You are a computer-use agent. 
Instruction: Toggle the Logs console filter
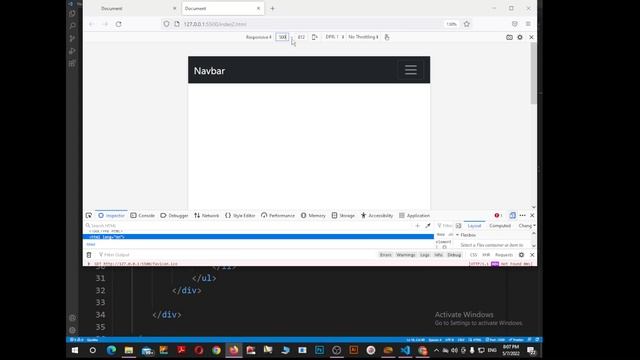coord(425,255)
